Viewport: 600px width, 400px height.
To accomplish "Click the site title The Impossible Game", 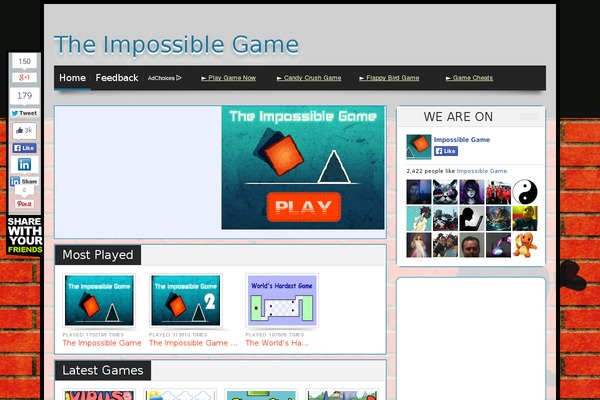I will tap(176, 45).
